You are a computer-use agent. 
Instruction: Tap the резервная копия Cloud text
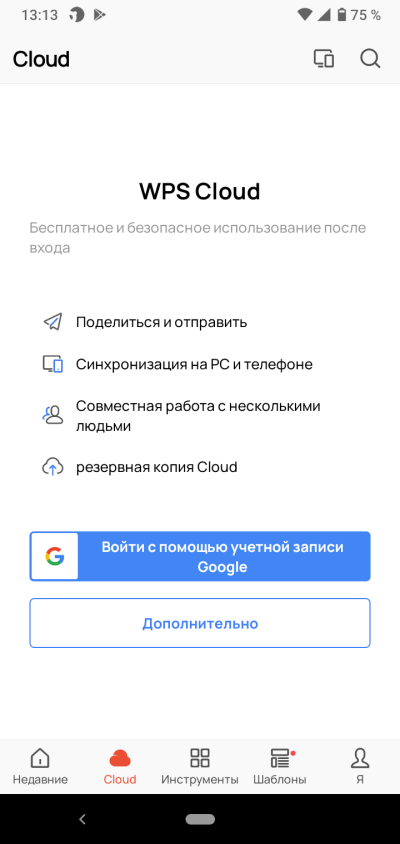coord(157,467)
